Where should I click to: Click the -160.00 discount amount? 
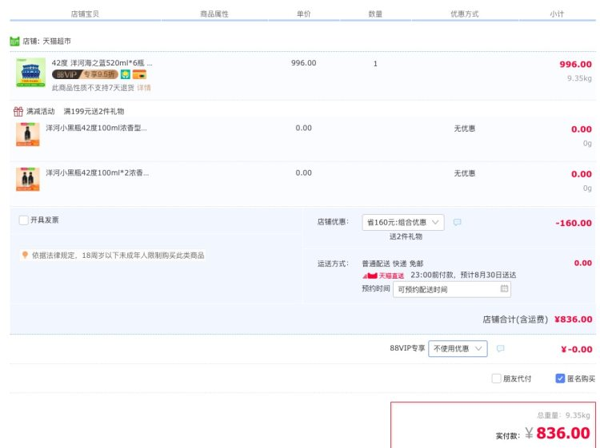point(574,223)
